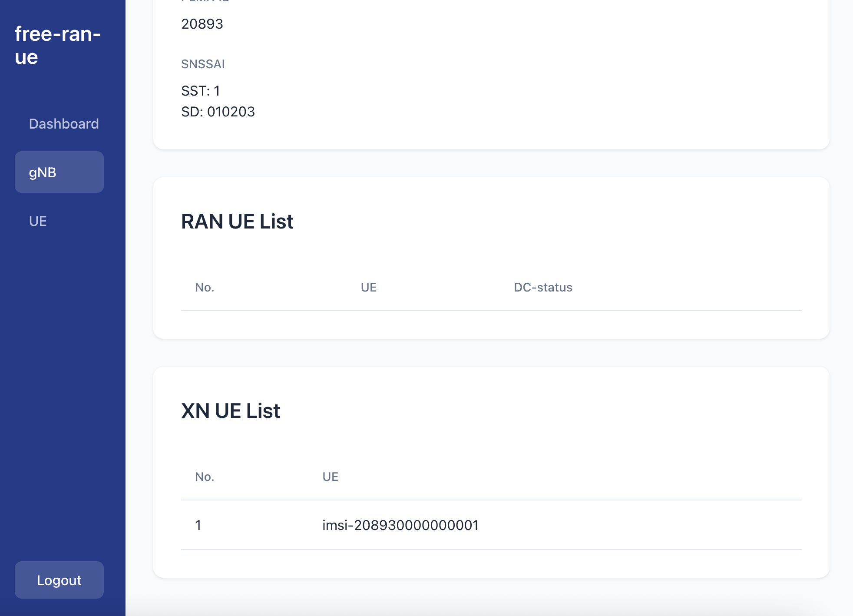Open the Dashboard page from the sidebar
This screenshot has height=616, width=853.
[x=63, y=124]
